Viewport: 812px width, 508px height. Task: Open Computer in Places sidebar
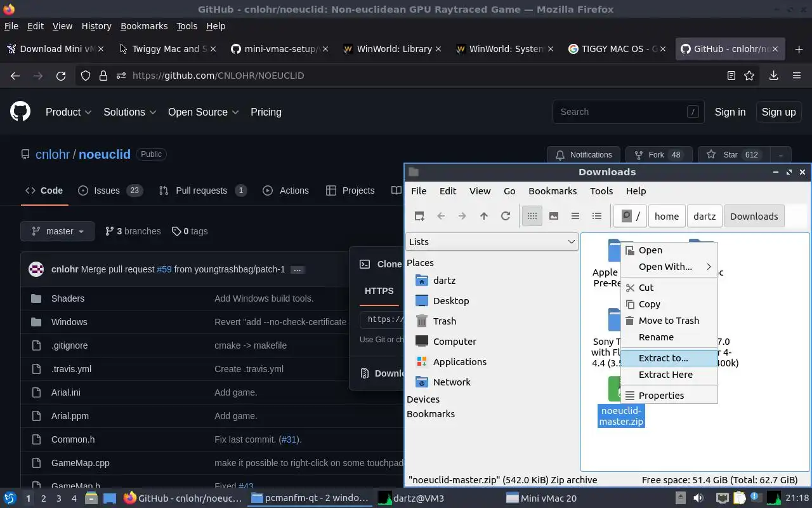454,341
